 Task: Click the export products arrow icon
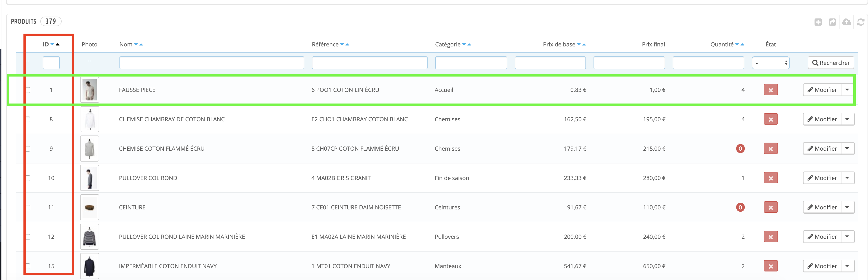832,22
